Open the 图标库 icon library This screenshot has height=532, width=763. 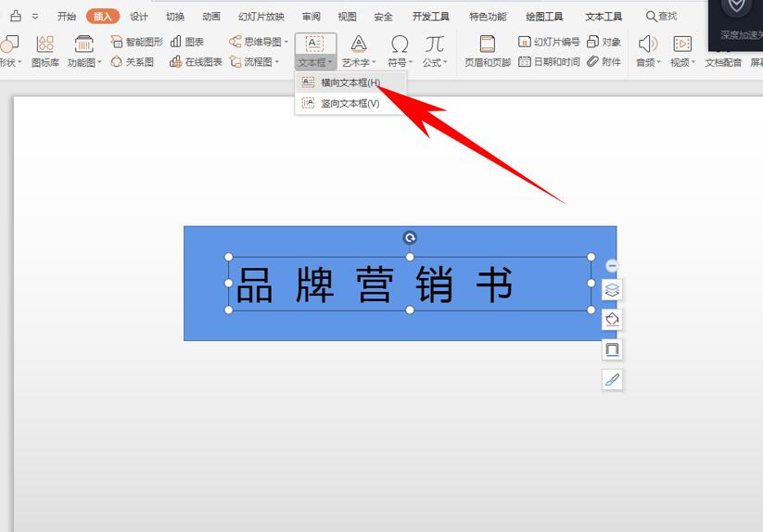pos(45,51)
